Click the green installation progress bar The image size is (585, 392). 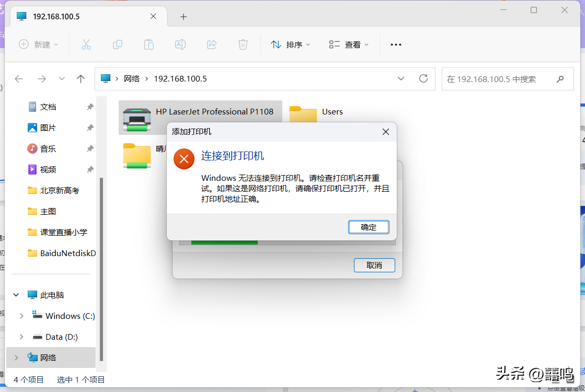click(224, 243)
